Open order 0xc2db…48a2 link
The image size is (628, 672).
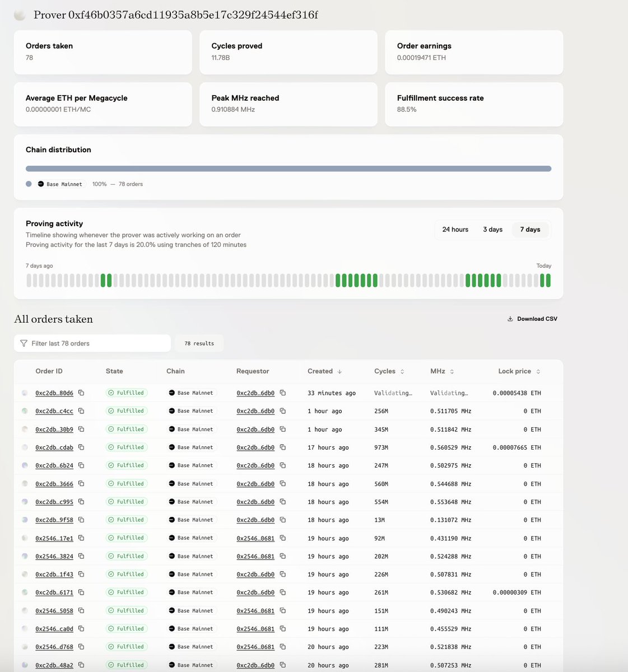[x=54, y=665]
